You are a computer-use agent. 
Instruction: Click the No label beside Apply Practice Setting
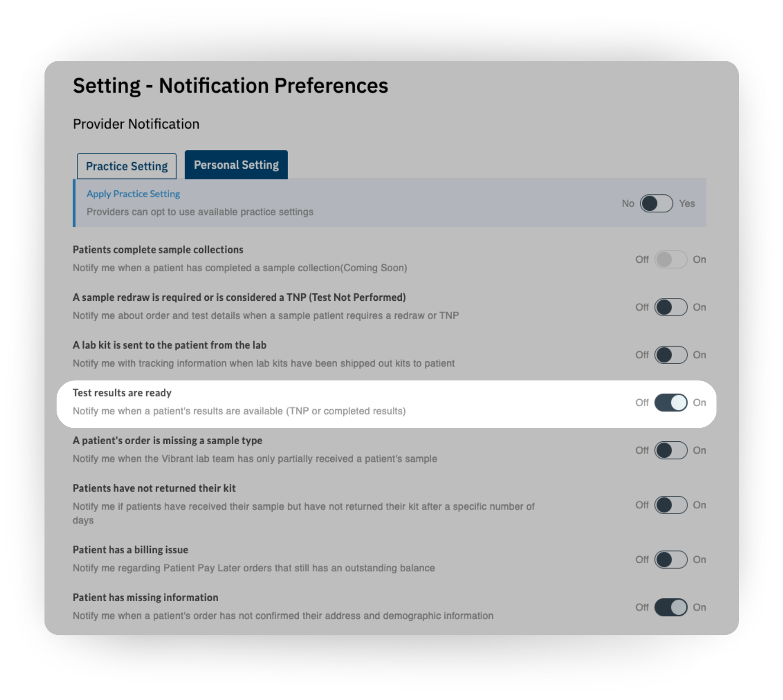(628, 204)
